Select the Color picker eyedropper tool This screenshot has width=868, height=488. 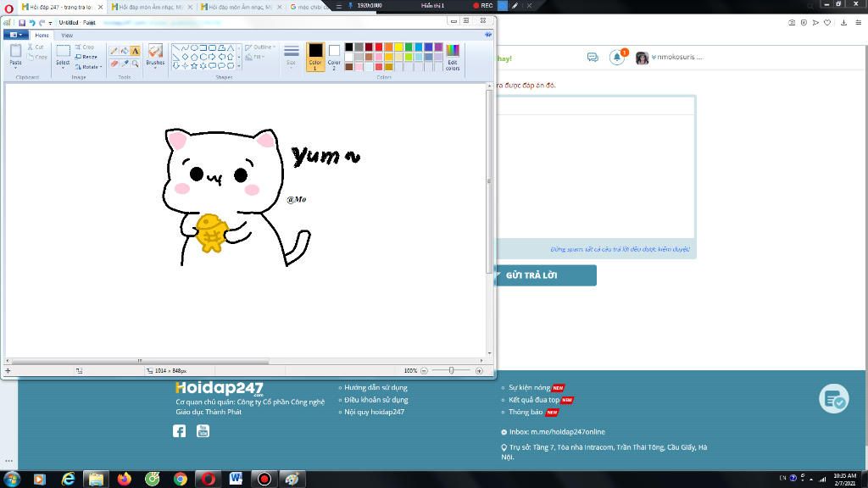coord(125,64)
